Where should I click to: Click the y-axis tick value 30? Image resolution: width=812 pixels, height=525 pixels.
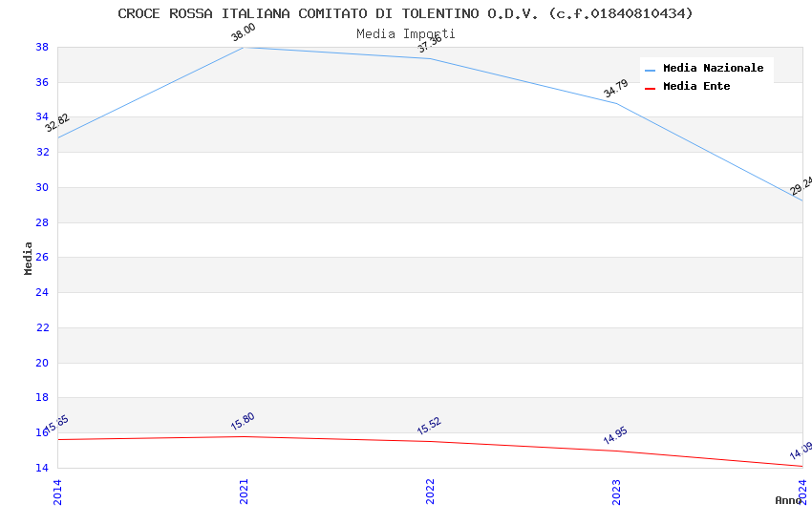(42, 187)
